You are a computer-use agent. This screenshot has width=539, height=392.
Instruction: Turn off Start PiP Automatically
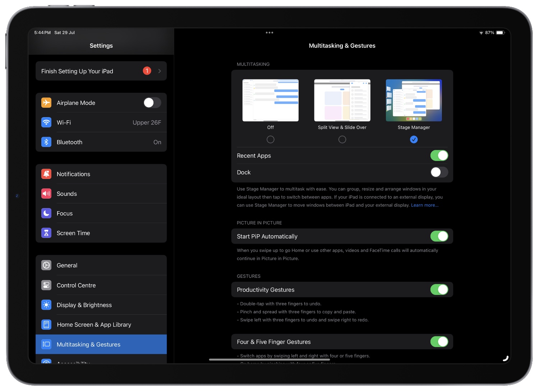click(439, 236)
